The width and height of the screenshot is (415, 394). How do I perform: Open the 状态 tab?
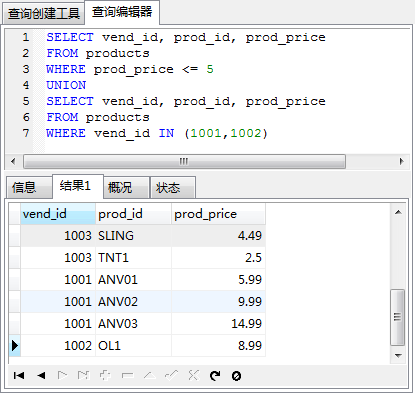pyautogui.click(x=173, y=187)
